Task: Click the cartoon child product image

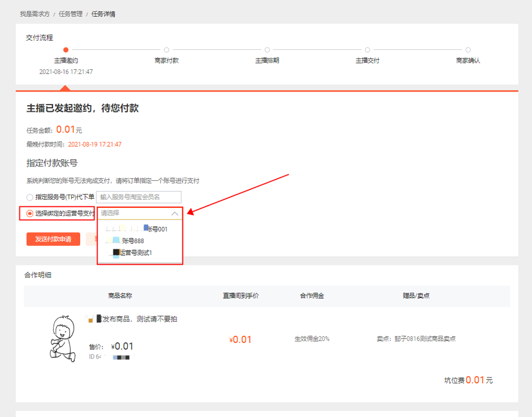Action: tap(63, 338)
